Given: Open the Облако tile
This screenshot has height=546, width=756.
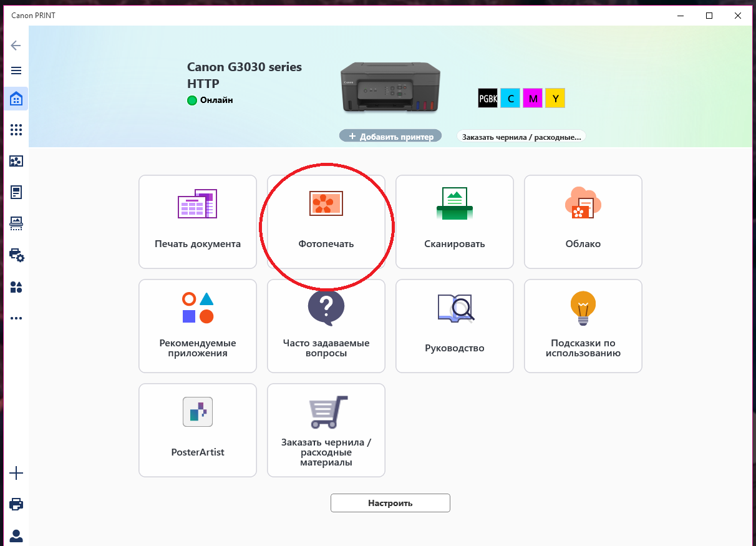Looking at the screenshot, I should tap(583, 222).
